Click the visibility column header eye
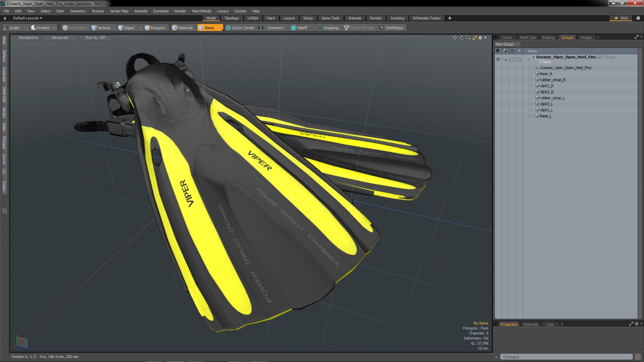Image resolution: width=644 pixels, height=362 pixels. (498, 51)
